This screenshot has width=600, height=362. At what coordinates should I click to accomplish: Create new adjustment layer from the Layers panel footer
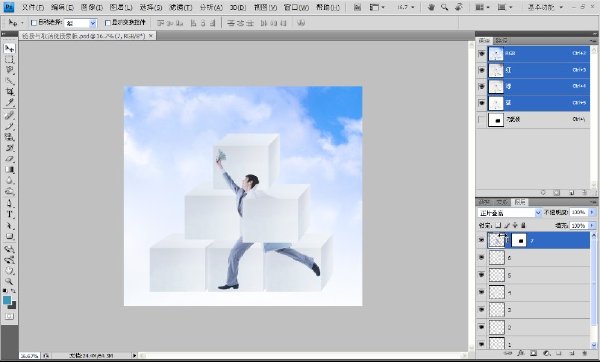coord(546,354)
